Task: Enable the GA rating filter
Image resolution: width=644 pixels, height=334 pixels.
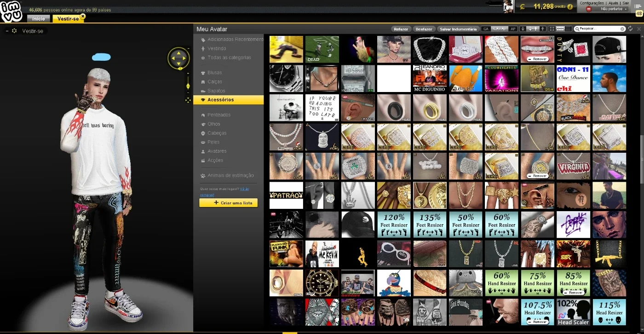Action: 486,29
